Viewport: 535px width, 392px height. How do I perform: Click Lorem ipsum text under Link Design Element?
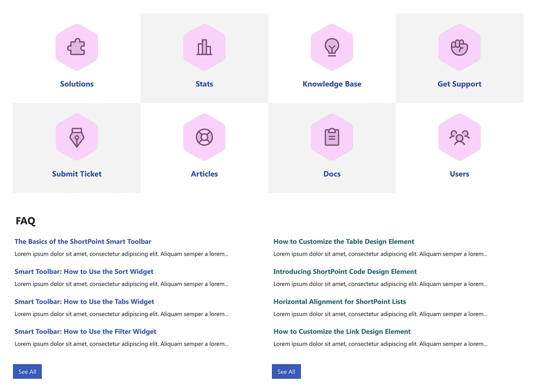(380, 344)
